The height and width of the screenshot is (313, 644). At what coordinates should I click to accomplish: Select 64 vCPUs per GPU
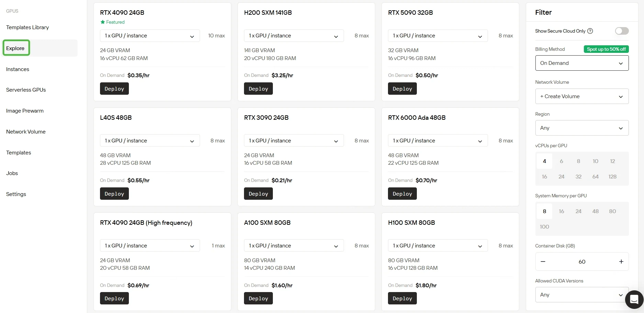click(x=596, y=176)
